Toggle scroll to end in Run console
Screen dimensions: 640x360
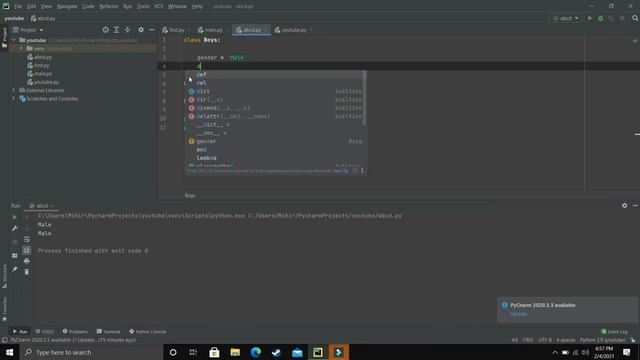click(27, 250)
